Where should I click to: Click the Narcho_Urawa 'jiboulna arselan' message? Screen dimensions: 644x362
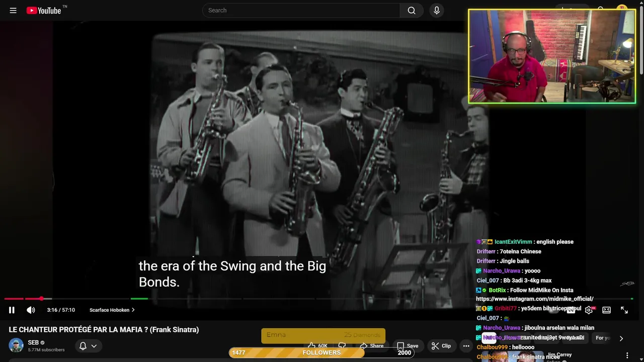pos(535,328)
